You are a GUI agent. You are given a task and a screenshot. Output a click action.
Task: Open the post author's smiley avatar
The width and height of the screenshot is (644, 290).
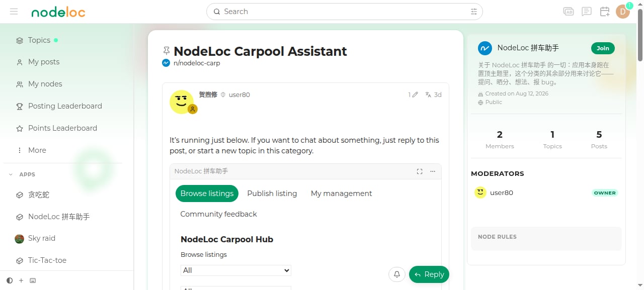click(x=182, y=102)
